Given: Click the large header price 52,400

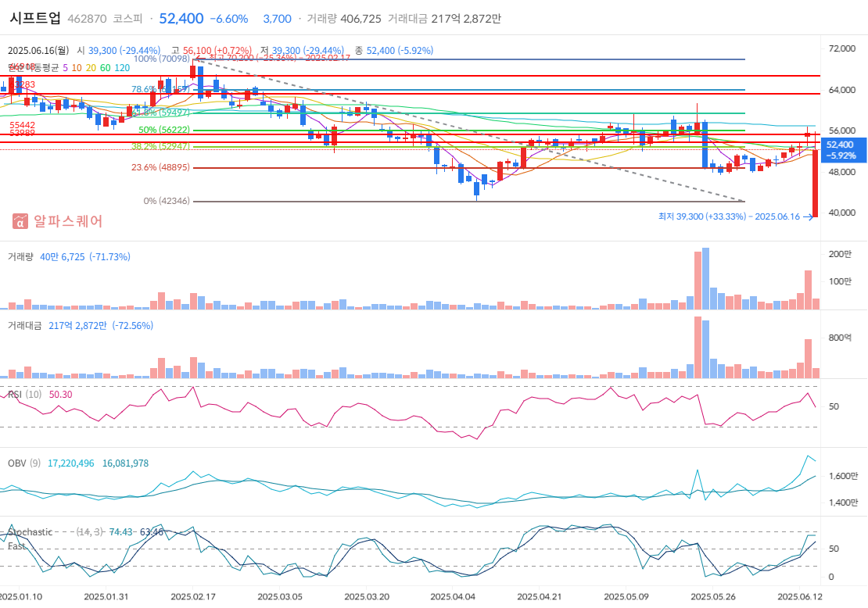Looking at the screenshot, I should point(181,19).
